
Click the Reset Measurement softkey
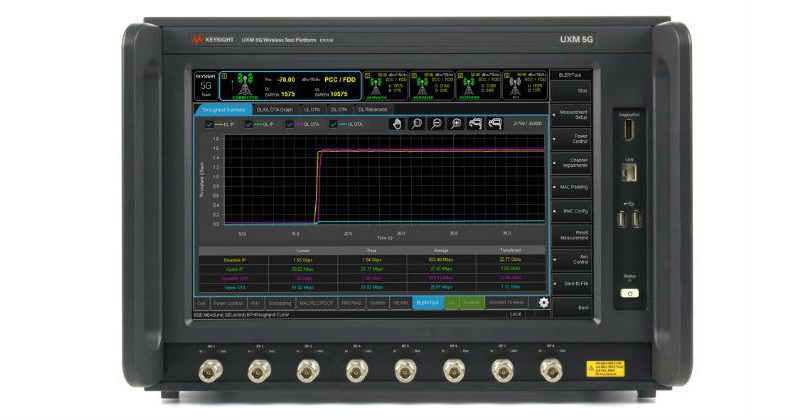571,235
